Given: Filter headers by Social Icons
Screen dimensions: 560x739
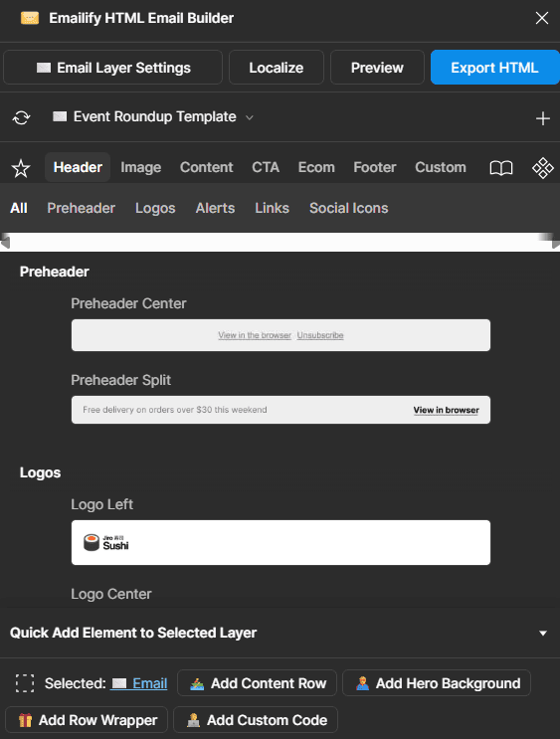Looking at the screenshot, I should [x=349, y=208].
